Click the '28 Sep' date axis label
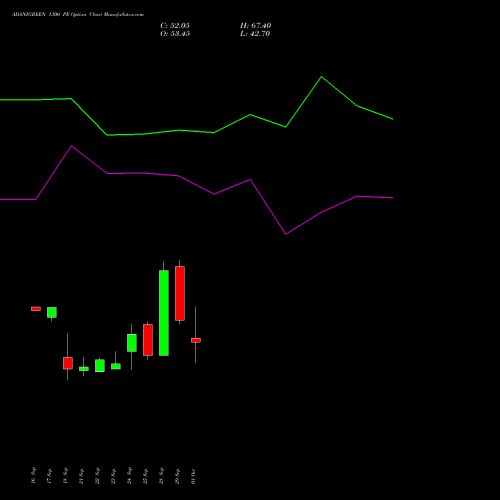Screen dimensions: 500x500 click(x=161, y=476)
